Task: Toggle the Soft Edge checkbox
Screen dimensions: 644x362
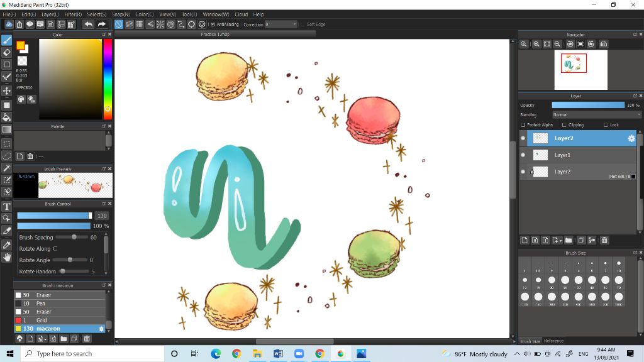Action: [303, 25]
